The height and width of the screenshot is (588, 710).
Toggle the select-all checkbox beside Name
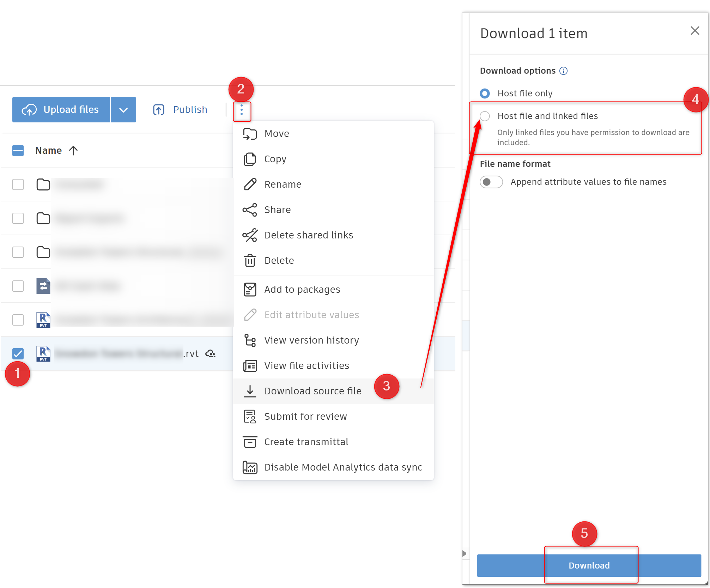coord(18,151)
